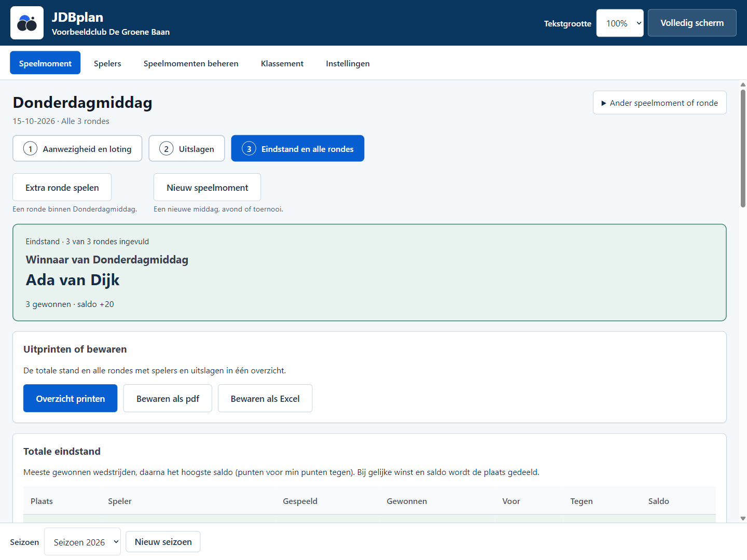The image size is (747, 560).
Task: Click 'Winnaar van Donderdagmiddag' text
Action: click(107, 259)
